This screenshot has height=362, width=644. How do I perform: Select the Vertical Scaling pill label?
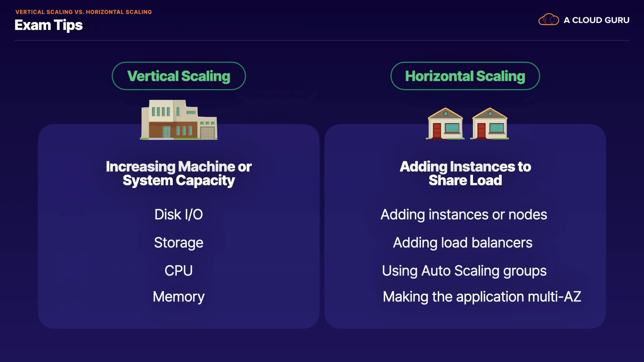tap(179, 76)
